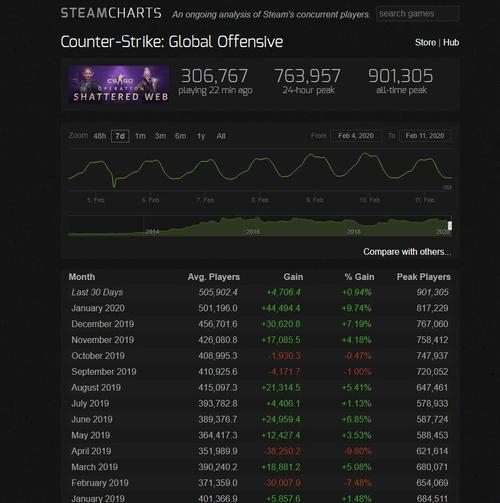Click the Avg. Players column header

pyautogui.click(x=214, y=277)
